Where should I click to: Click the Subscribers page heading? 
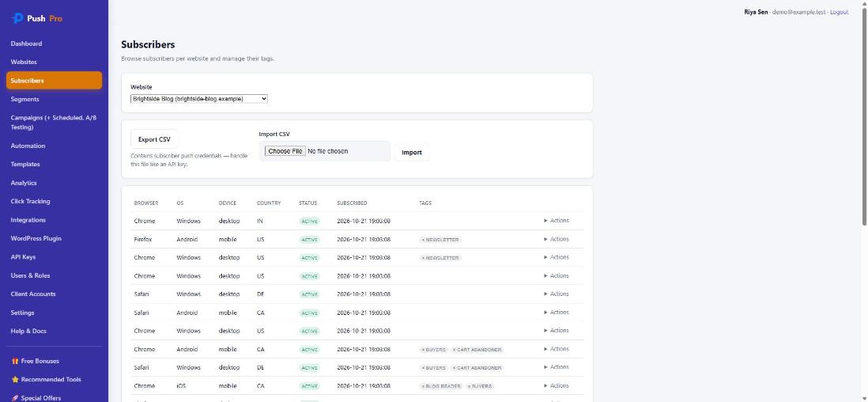pos(148,45)
